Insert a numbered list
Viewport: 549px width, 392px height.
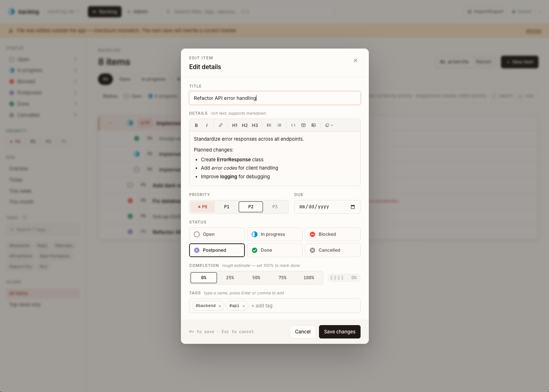click(279, 125)
